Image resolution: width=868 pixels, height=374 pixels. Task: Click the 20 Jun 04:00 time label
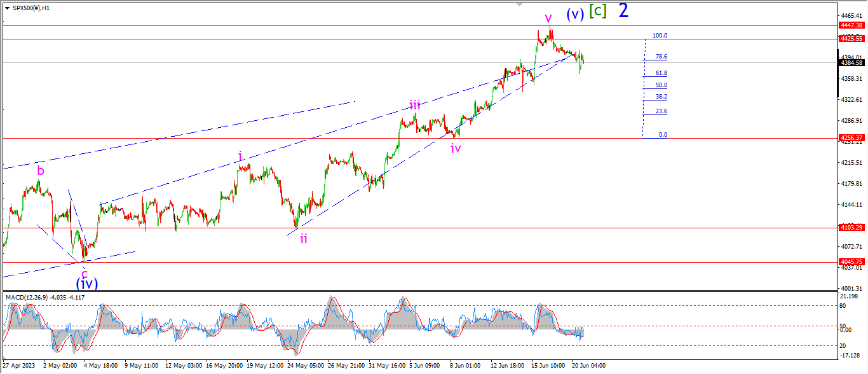pos(588,366)
